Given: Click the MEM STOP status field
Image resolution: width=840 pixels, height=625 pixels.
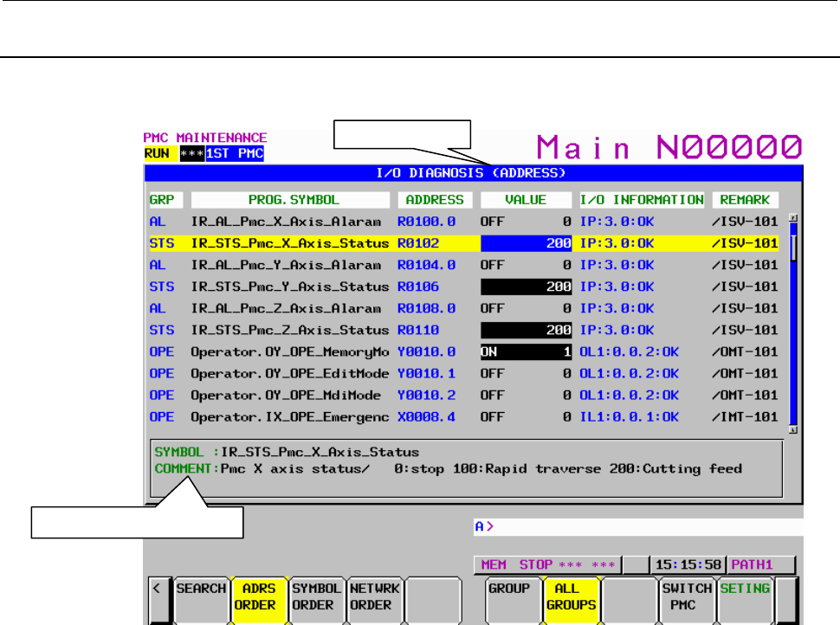Looking at the screenshot, I should (547, 565).
